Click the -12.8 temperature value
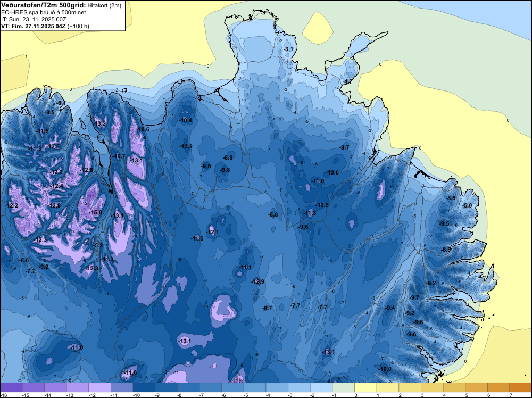This screenshot has width=532, height=398. click(54, 205)
